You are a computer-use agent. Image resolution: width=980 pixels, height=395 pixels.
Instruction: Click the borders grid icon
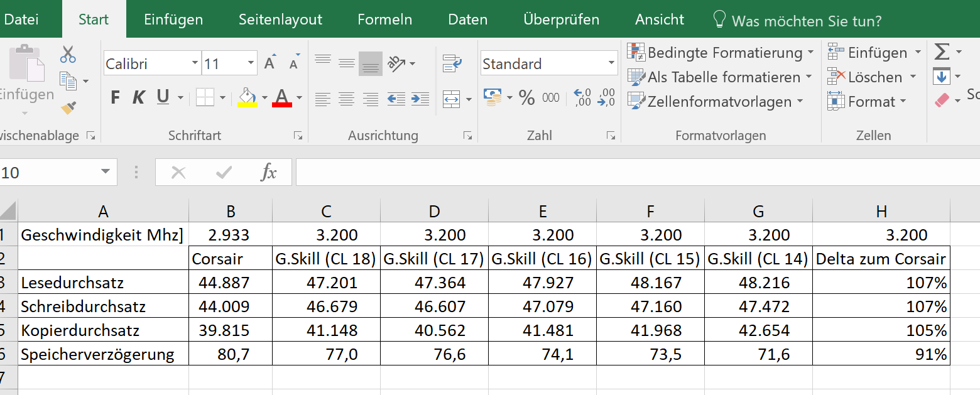pyautogui.click(x=205, y=97)
